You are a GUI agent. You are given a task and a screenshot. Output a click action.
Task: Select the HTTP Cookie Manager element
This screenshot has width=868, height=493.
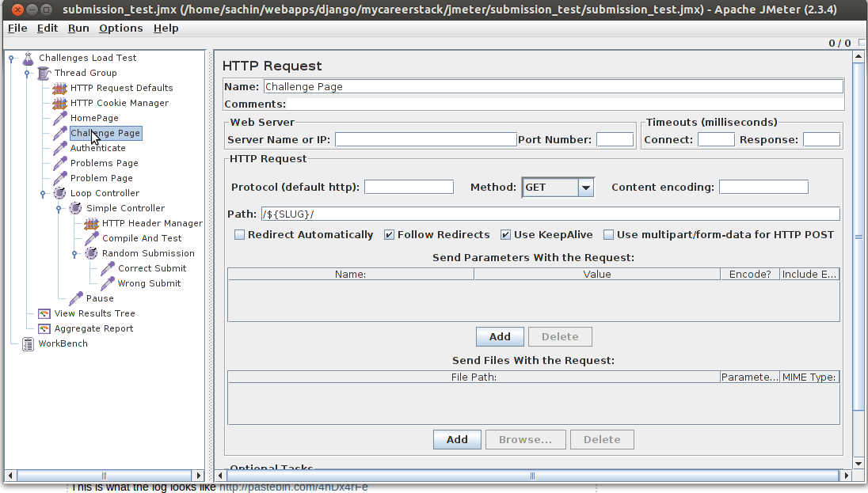(120, 103)
